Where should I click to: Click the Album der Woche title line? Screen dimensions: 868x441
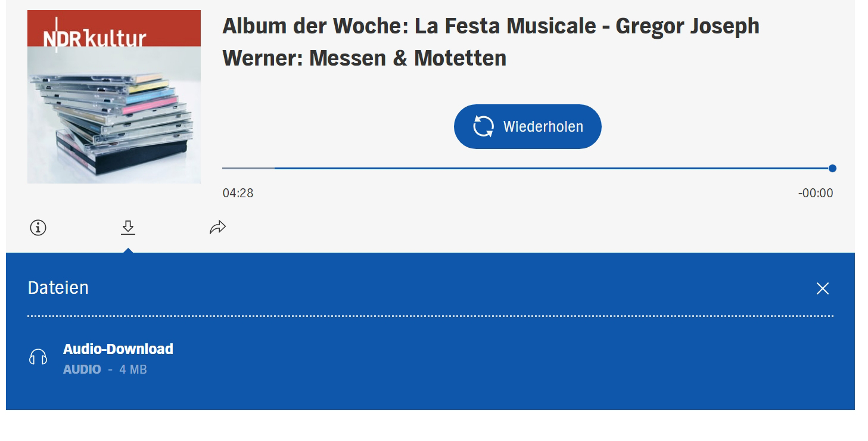[x=490, y=26]
